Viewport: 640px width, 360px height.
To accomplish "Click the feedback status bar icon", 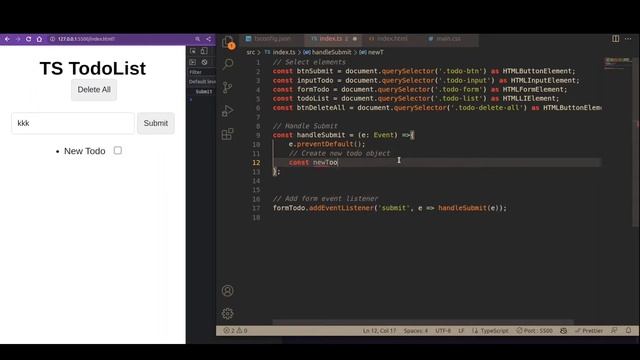I will coord(614,331).
